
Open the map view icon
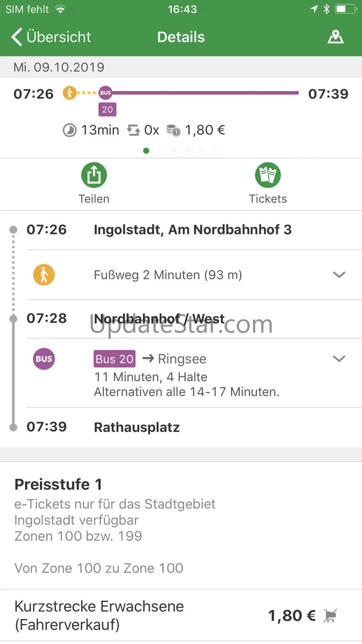335,37
